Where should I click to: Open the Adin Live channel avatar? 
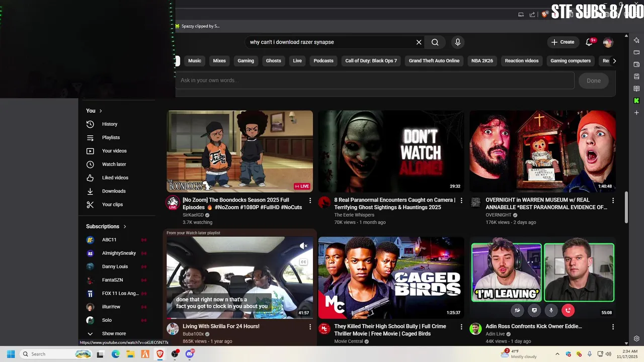click(475, 329)
